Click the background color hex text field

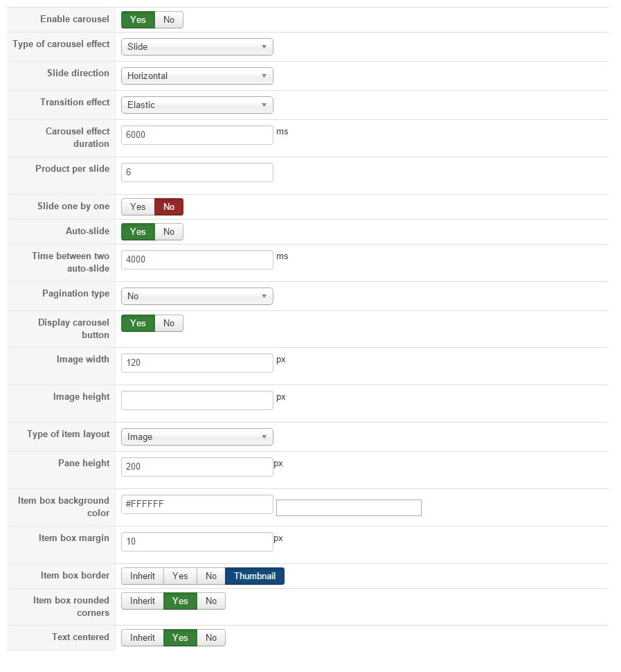197,504
